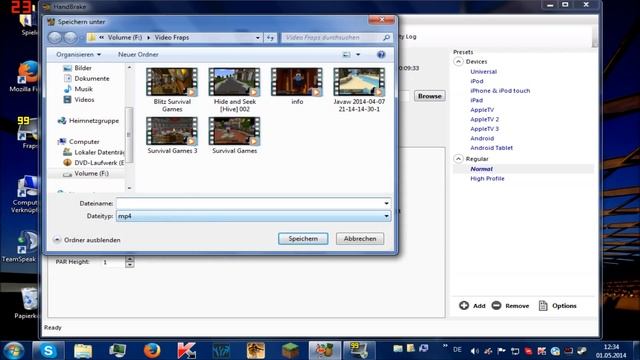Change view with the view mode icon
The height and width of the screenshot is (360, 640).
(346, 55)
